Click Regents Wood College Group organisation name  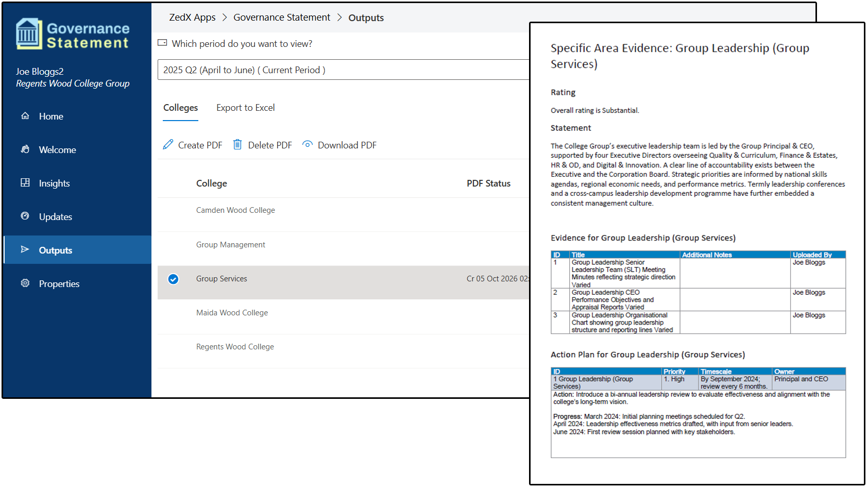pyautogui.click(x=73, y=83)
